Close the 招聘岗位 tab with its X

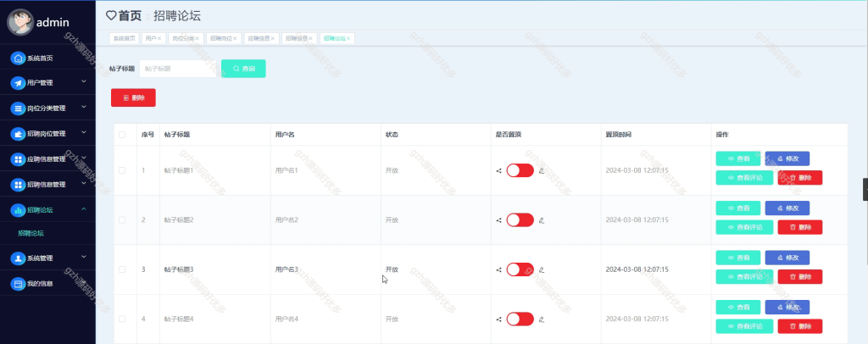[235, 39]
